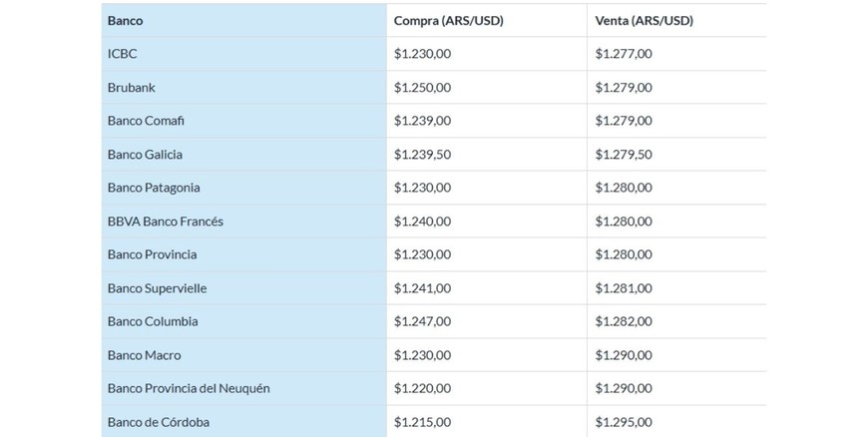The image size is (868, 437).
Task: Click the Banco Columbia name cell
Action: tap(153, 321)
